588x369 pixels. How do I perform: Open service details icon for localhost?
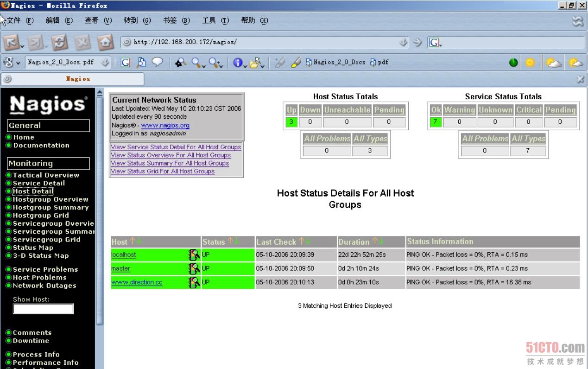click(x=194, y=255)
